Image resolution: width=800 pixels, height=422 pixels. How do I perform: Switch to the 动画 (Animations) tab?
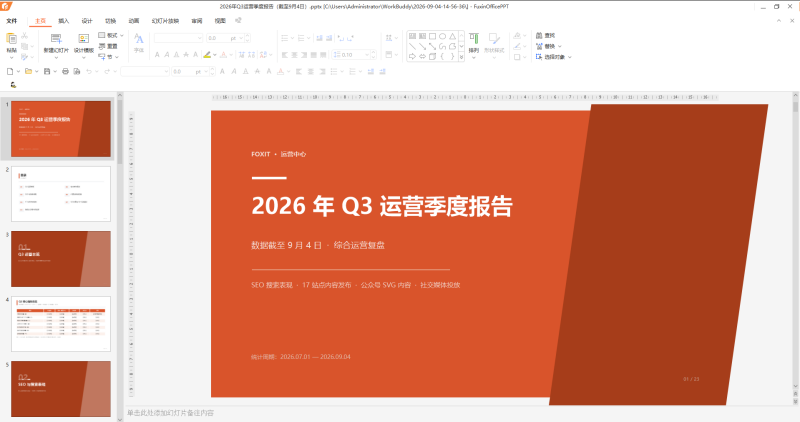coord(134,21)
